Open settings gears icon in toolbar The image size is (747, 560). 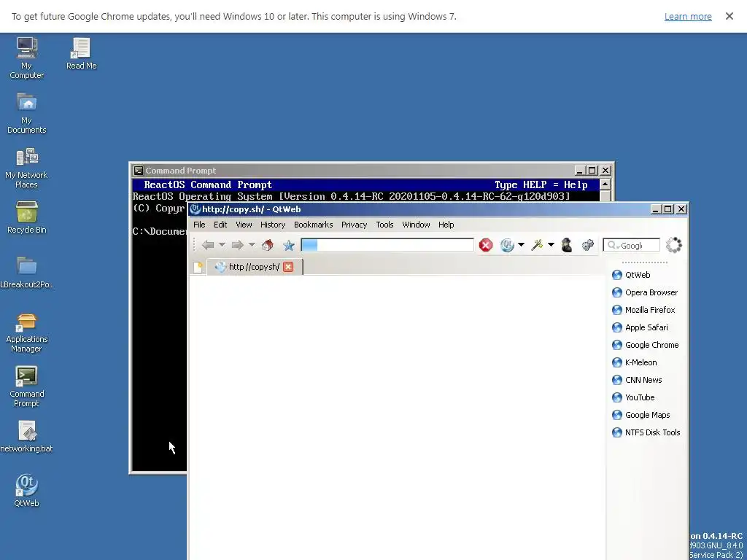[588, 245]
